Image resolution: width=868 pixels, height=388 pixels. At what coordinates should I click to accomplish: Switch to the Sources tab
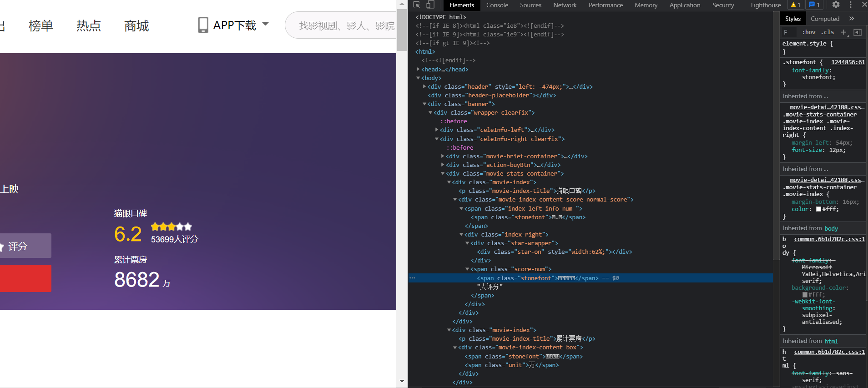click(530, 5)
